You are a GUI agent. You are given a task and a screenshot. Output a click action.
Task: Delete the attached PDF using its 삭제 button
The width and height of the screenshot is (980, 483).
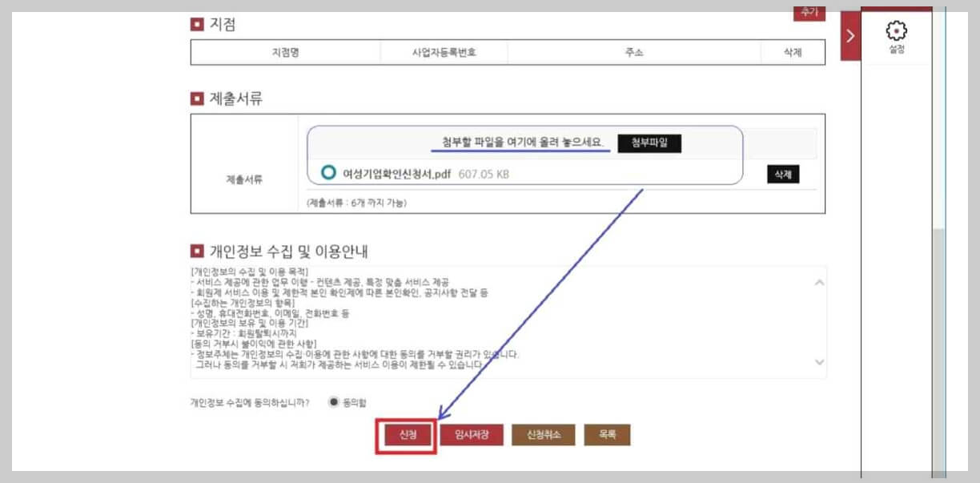tap(782, 174)
